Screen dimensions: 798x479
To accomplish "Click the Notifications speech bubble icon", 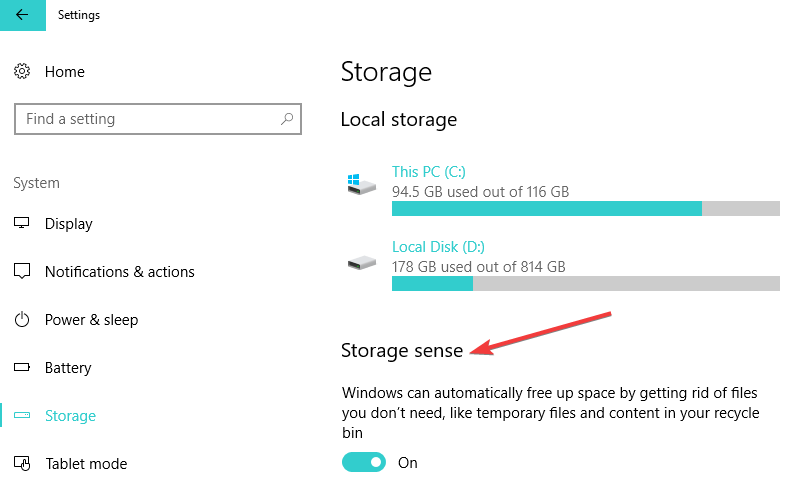I will tap(22, 271).
